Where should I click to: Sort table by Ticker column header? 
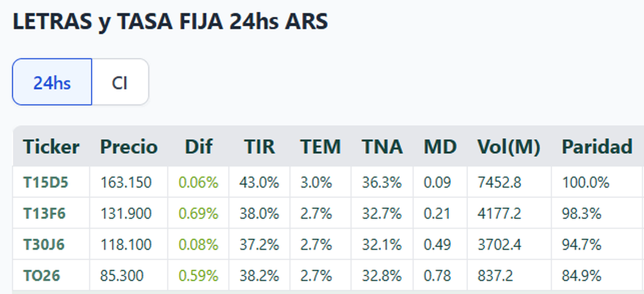[51, 147]
